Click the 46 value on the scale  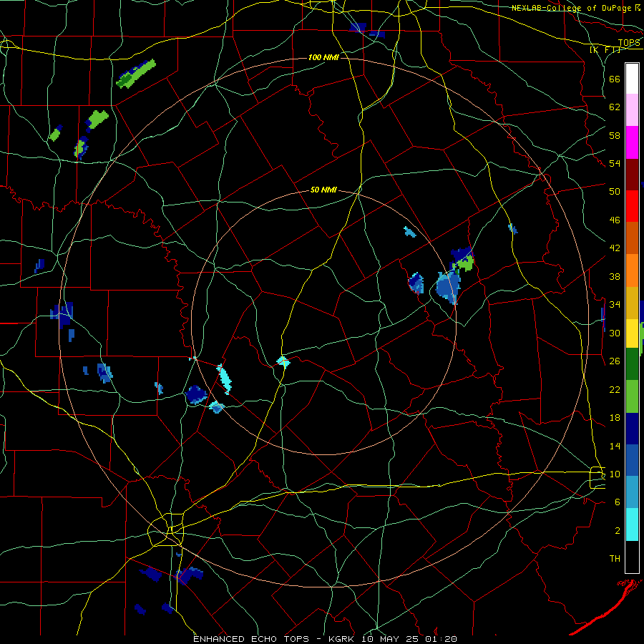point(615,220)
